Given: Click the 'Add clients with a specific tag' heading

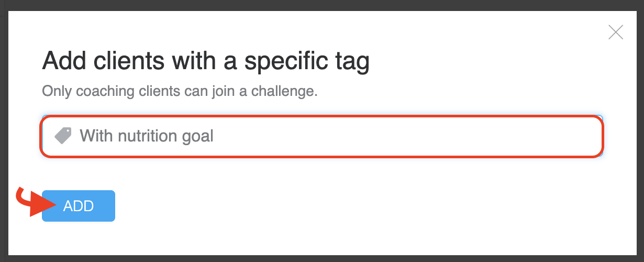Looking at the screenshot, I should (206, 62).
